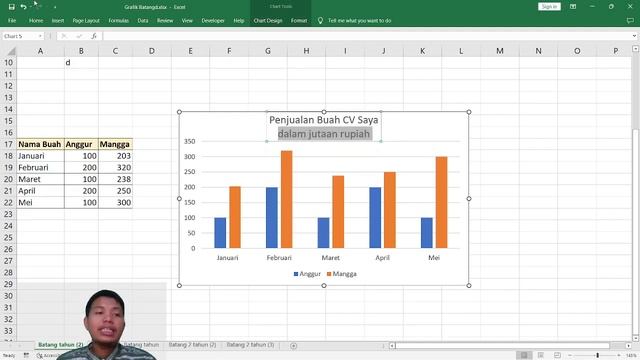Viewport: 640px width, 360px height.
Task: Switch to Page Layout view icon
Action: (x=540, y=355)
